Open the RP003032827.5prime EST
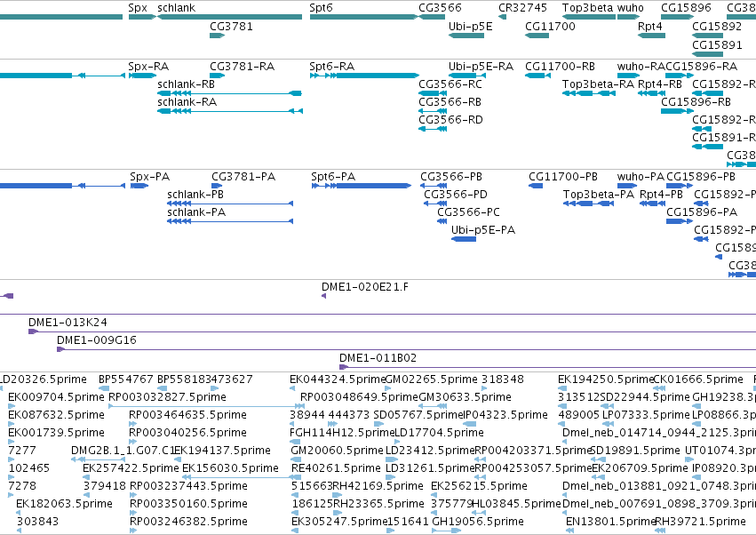This screenshot has width=756, height=535. click(167, 397)
